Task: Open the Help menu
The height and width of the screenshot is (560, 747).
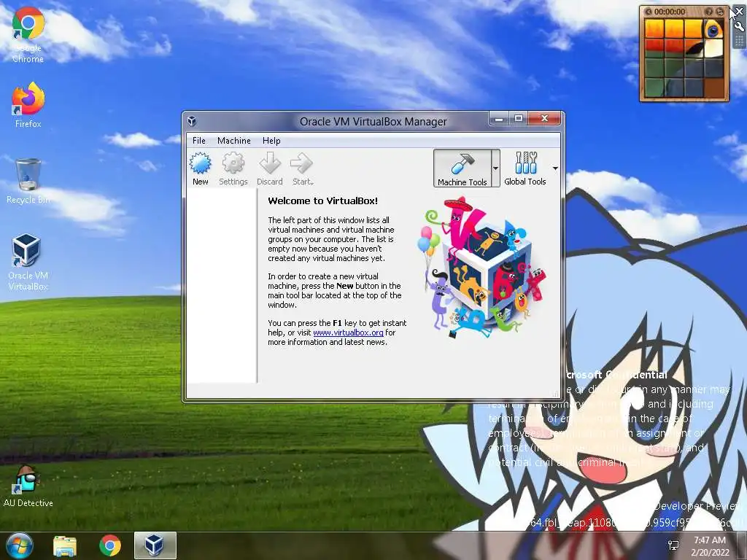Action: [x=271, y=141]
